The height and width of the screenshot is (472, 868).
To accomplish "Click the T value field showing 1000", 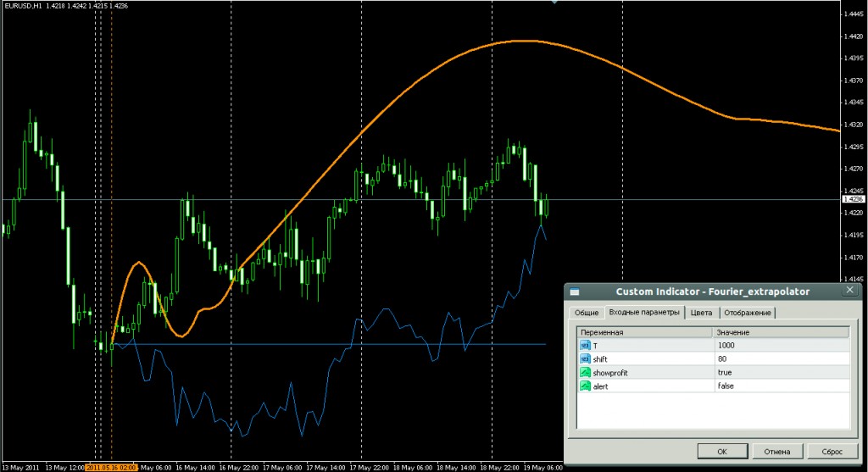I will [780, 346].
